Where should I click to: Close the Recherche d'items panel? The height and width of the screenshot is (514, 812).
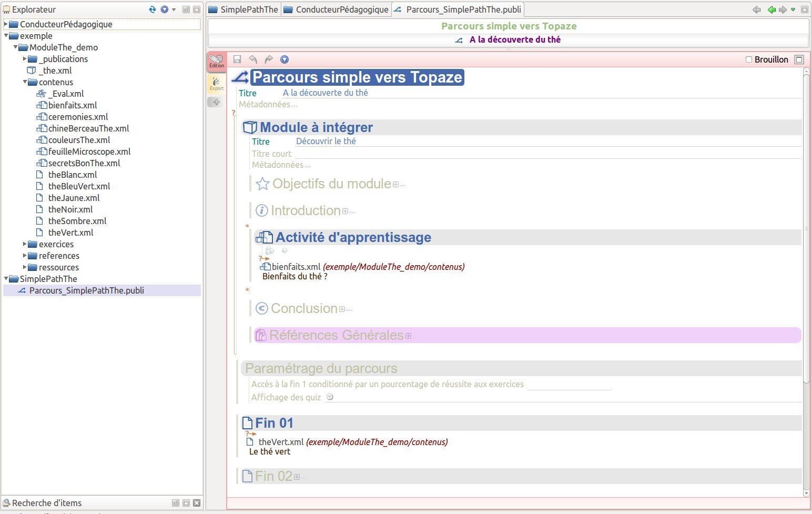[197, 503]
